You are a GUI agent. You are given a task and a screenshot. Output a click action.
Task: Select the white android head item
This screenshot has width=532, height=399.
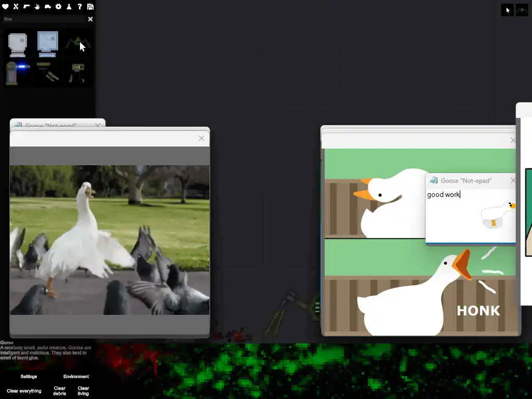click(x=17, y=45)
